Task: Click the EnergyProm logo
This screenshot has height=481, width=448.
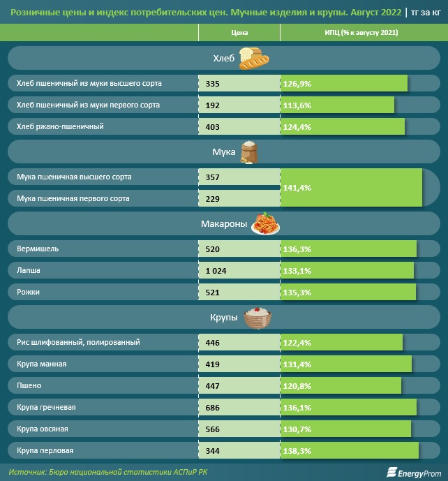Action: (414, 473)
